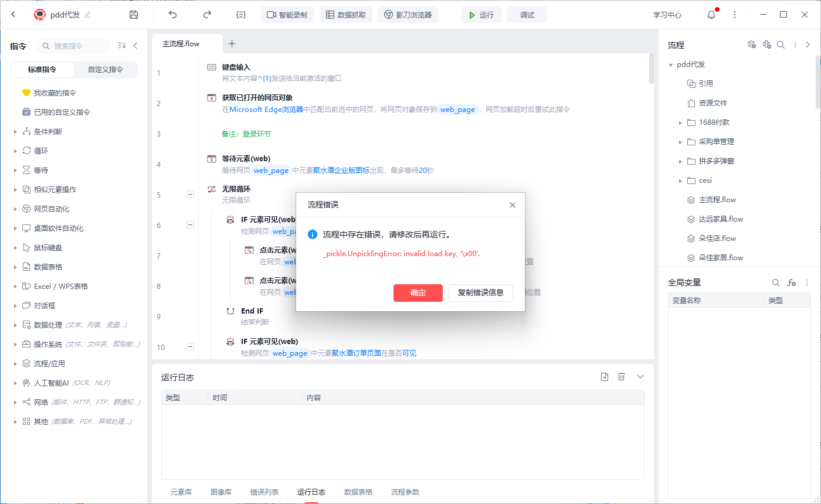Collapse the 运行日志 panel with the down chevron
The image size is (821, 504).
pos(640,377)
